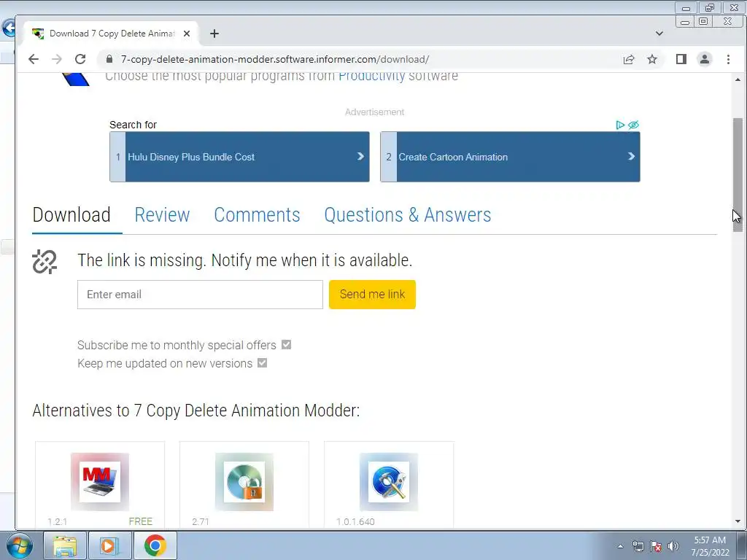The image size is (747, 560).
Task: Click the scrollbar up arrow
Action: click(738, 79)
